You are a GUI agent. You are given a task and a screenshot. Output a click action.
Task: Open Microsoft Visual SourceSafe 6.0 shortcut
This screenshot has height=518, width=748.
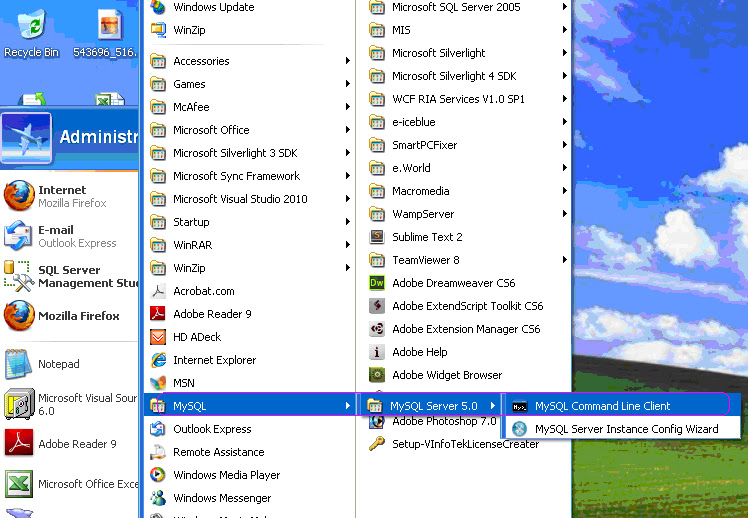click(x=69, y=404)
